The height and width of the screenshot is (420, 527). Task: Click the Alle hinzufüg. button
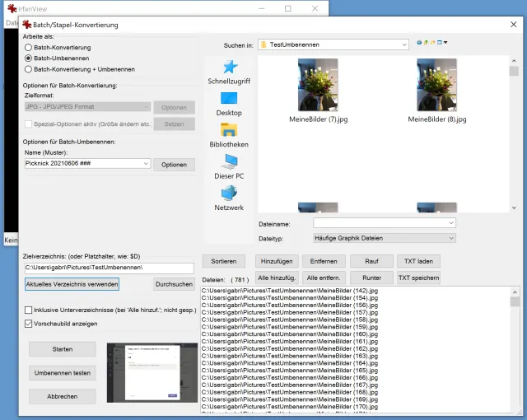(x=277, y=278)
